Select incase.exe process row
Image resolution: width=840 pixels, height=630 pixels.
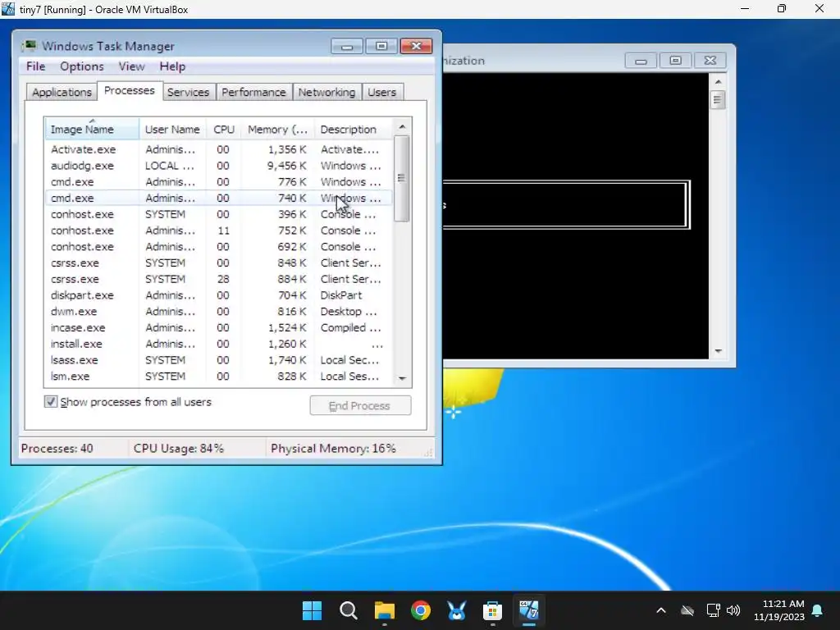coord(218,327)
